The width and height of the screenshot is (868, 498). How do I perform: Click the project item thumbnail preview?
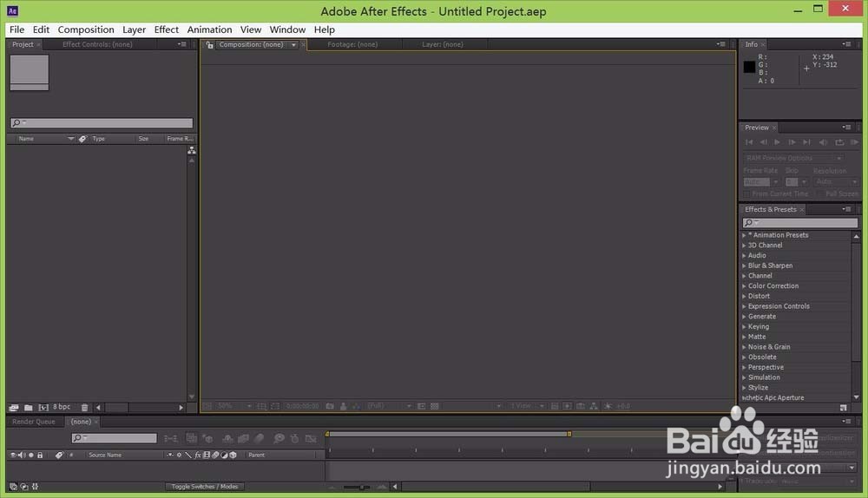[30, 73]
